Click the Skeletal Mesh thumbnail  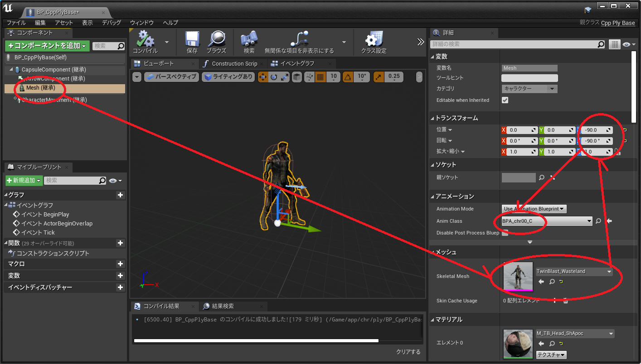tap(518, 277)
